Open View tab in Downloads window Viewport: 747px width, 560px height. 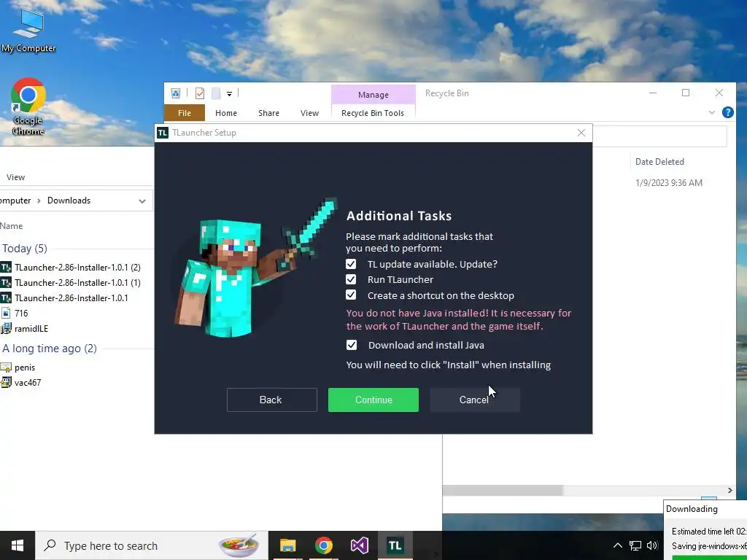[16, 177]
